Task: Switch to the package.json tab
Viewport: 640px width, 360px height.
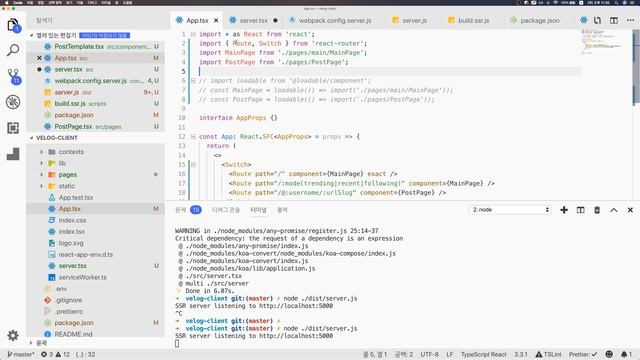Action: click(540, 20)
